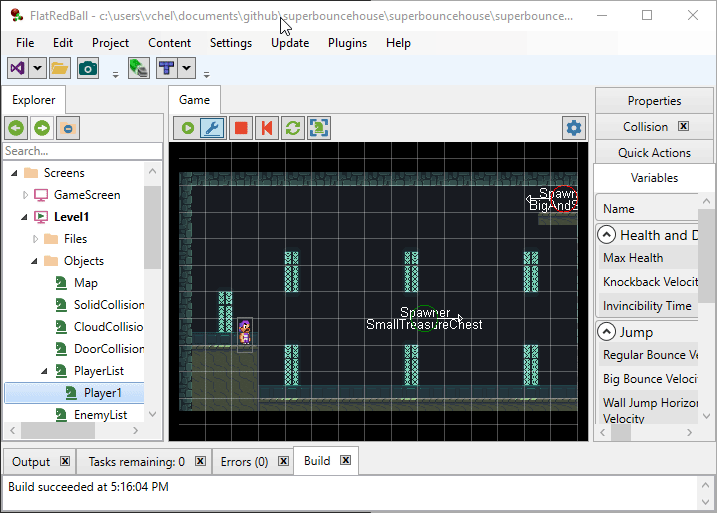Select the Map object

click(86, 283)
